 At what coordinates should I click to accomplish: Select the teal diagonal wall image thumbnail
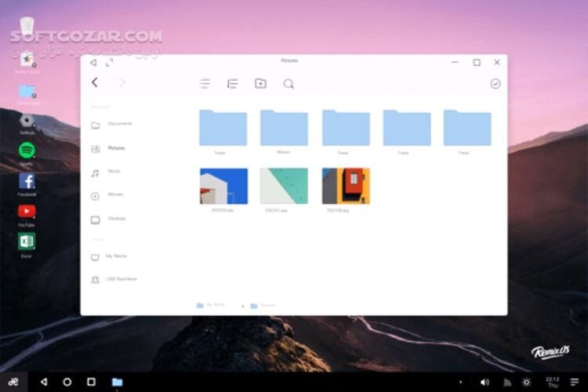(284, 186)
